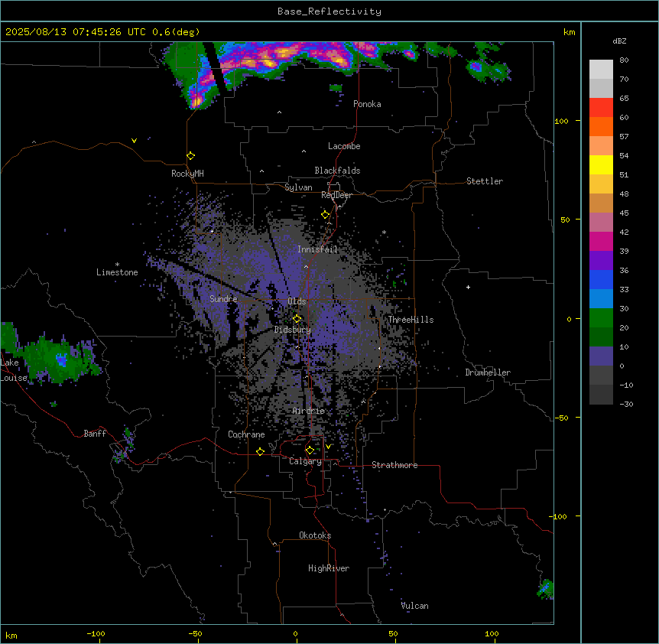
Task: Click the Banff label
Action: [95, 434]
